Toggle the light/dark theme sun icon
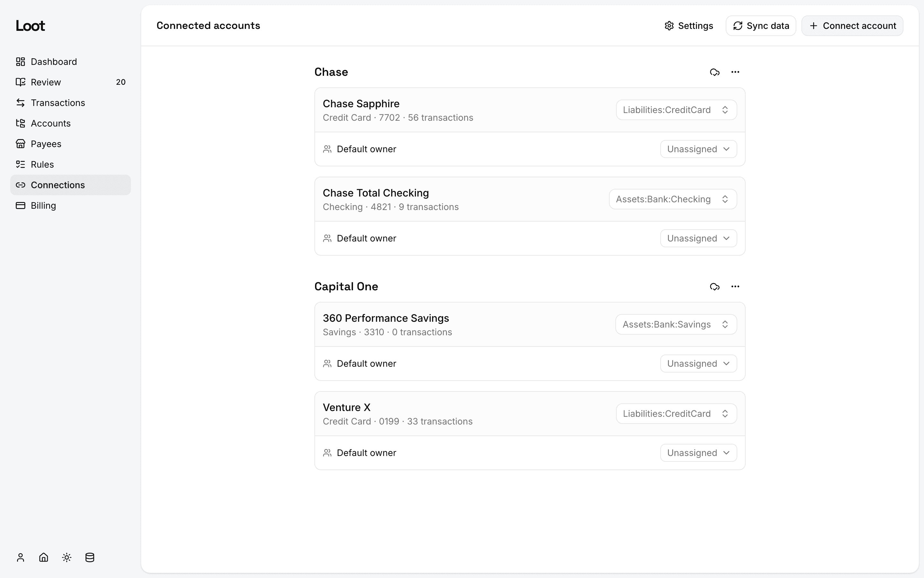The width and height of the screenshot is (924, 578). coord(67,557)
